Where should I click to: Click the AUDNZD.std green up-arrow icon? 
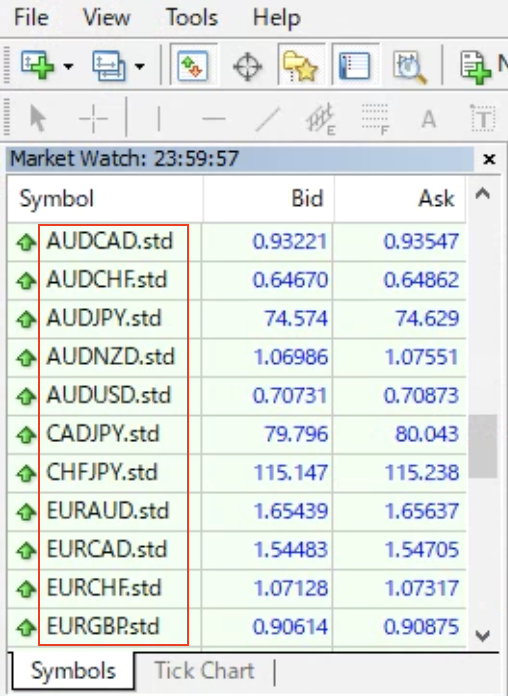pos(26,358)
